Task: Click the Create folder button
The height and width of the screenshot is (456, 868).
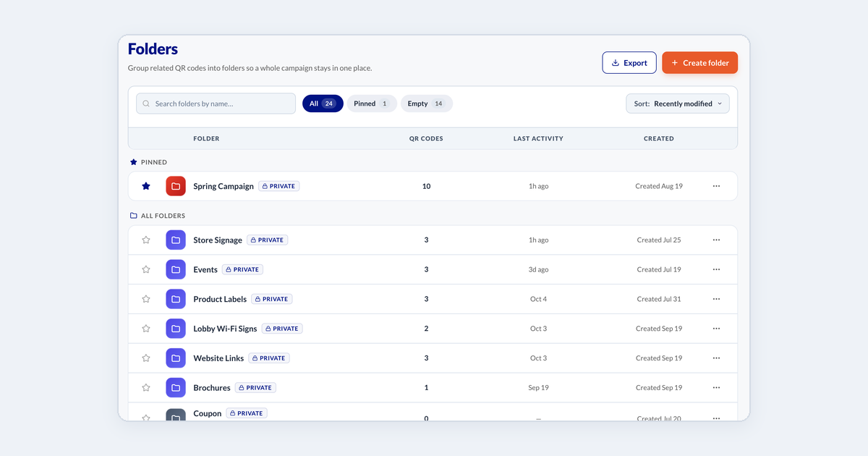Action: [699, 63]
